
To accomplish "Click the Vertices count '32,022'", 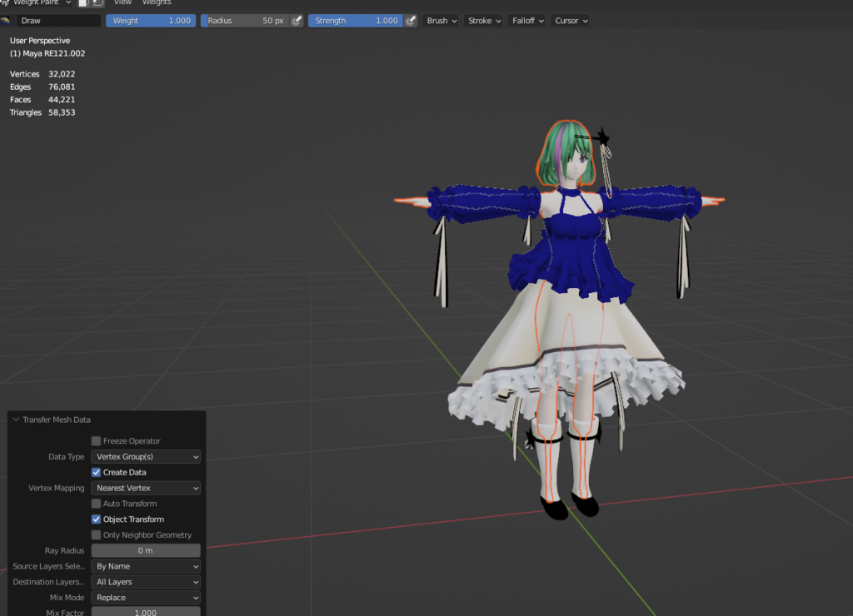I will (x=62, y=74).
